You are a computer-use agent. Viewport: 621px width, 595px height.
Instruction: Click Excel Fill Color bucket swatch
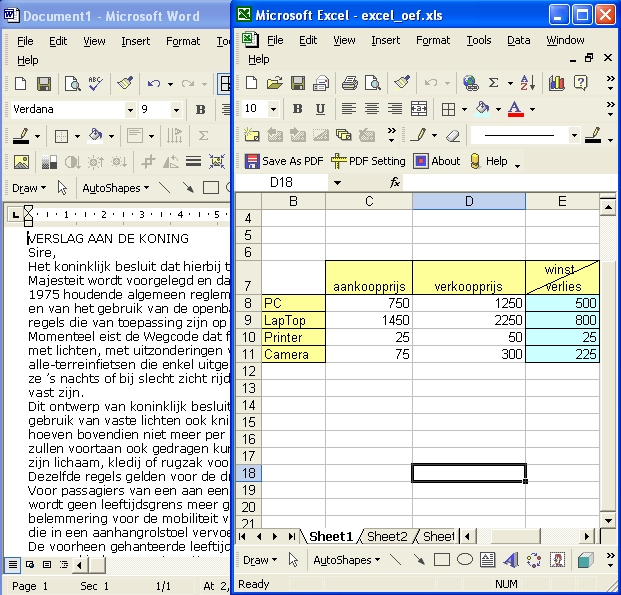click(x=482, y=109)
